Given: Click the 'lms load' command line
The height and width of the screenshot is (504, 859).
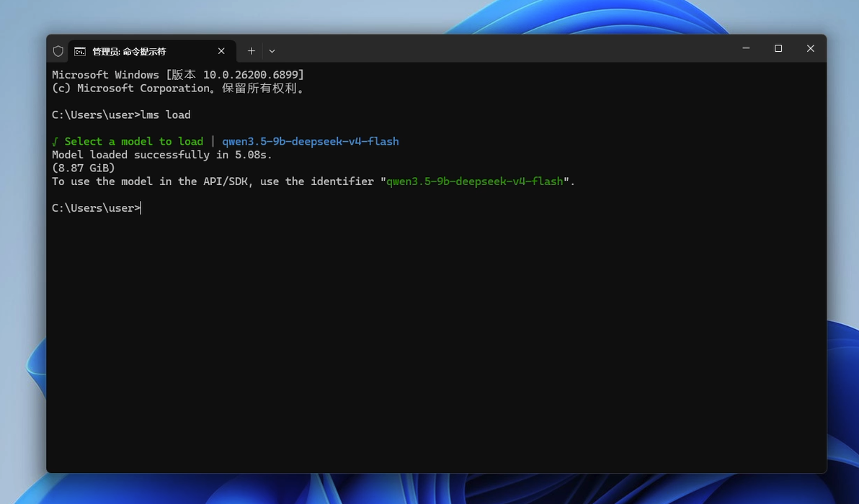Looking at the screenshot, I should click(x=121, y=115).
